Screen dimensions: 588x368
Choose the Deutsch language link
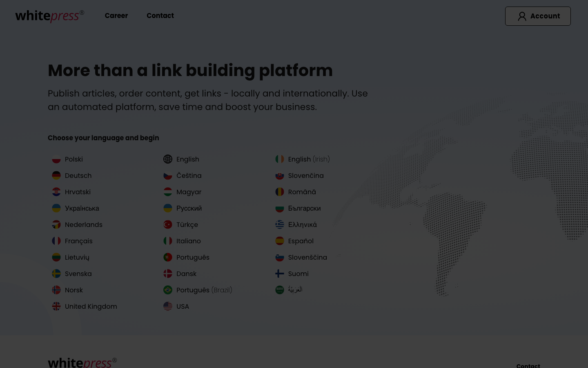pos(78,175)
